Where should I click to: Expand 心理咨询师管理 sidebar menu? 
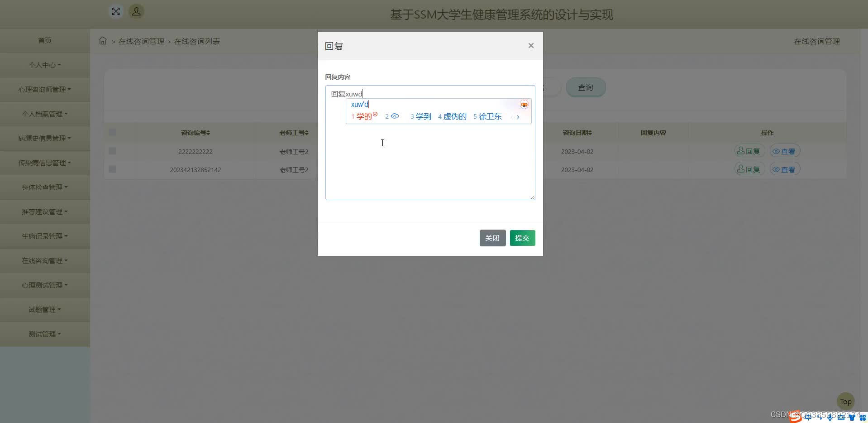(45, 90)
